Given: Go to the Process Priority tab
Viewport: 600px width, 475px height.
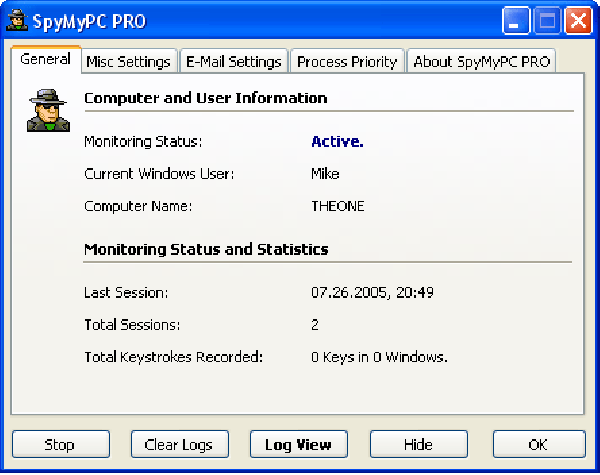Looking at the screenshot, I should pyautogui.click(x=347, y=61).
